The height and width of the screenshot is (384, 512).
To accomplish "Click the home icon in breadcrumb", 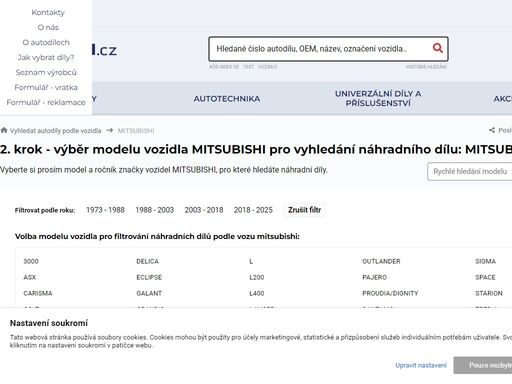I will coord(4,130).
